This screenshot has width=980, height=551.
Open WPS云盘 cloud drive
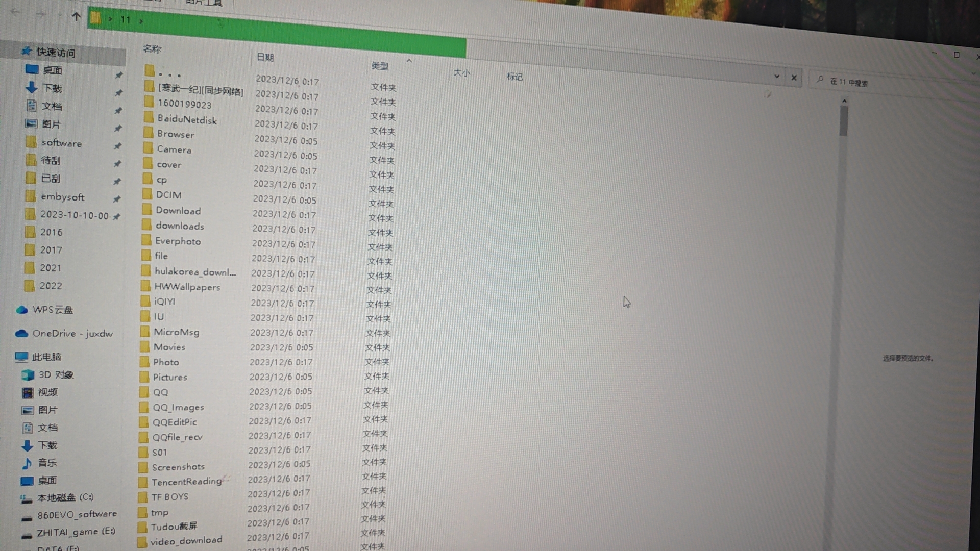[52, 310]
